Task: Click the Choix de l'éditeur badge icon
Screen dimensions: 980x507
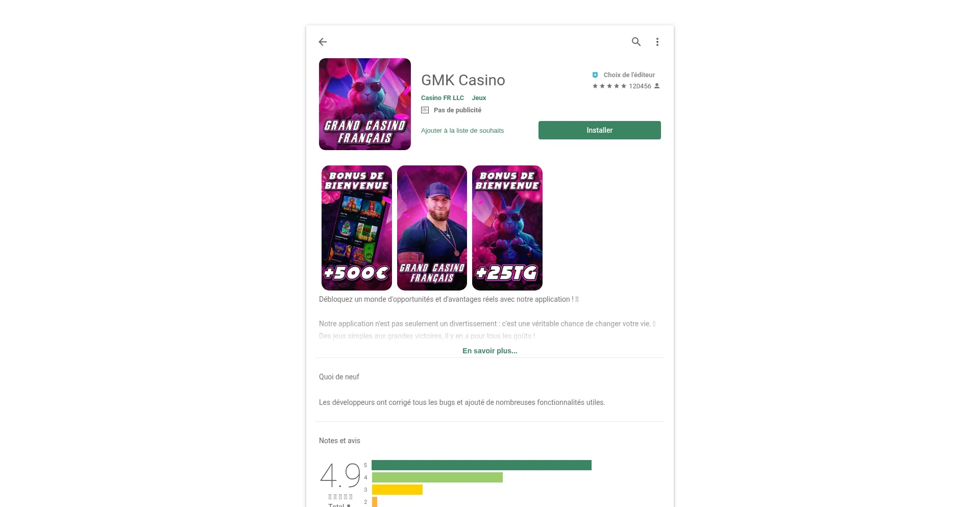Action: (595, 75)
